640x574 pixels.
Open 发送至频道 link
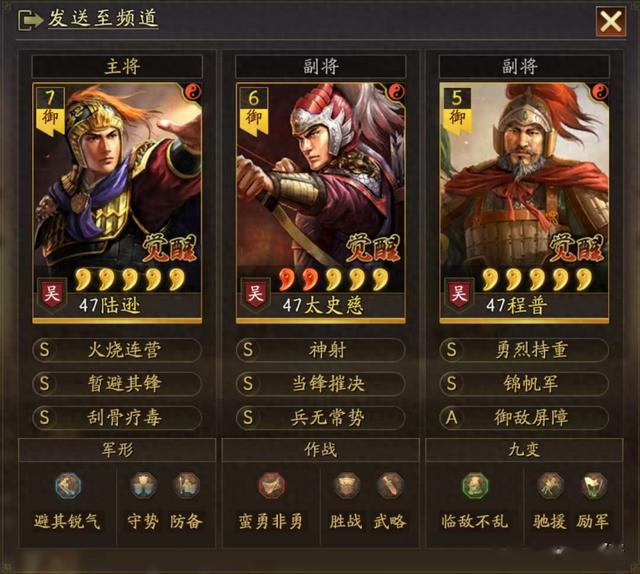point(103,19)
